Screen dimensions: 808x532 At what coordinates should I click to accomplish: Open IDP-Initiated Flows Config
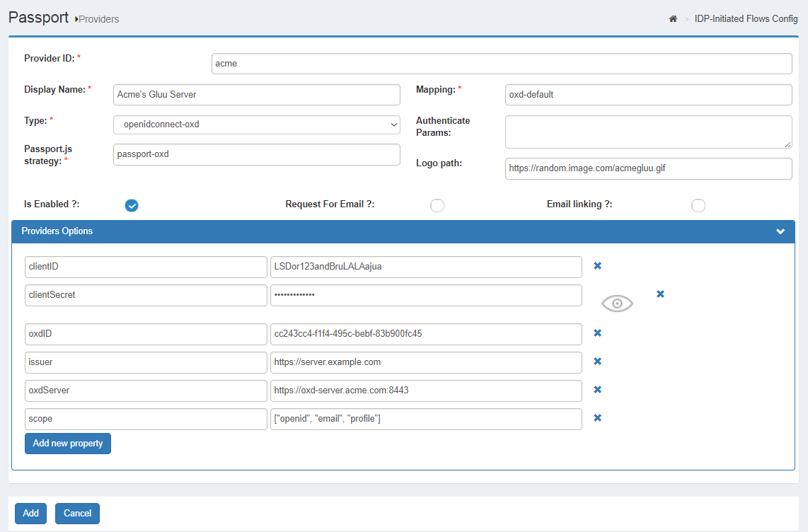(x=746, y=18)
